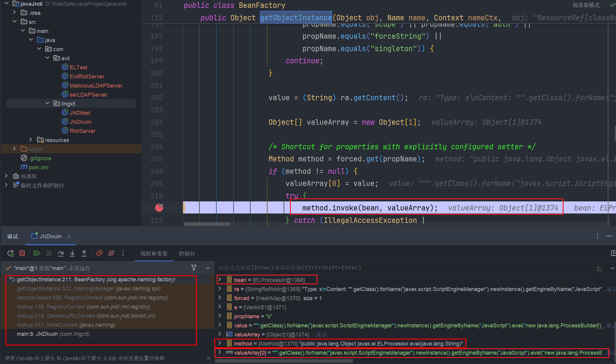Filter frames with the funnel icon
Screen dimensions: 616x364
pyautogui.click(x=194, y=268)
